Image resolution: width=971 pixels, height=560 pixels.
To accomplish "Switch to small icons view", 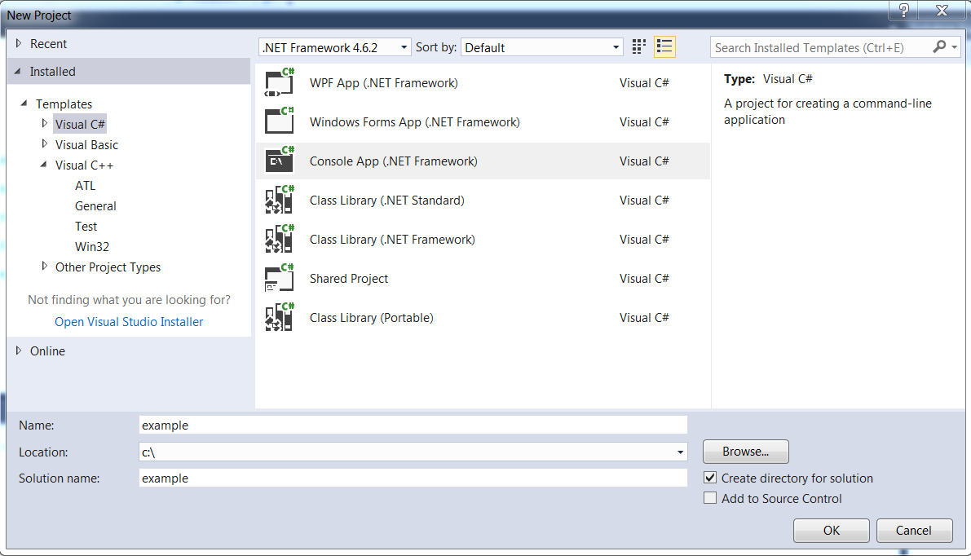I will pyautogui.click(x=638, y=47).
